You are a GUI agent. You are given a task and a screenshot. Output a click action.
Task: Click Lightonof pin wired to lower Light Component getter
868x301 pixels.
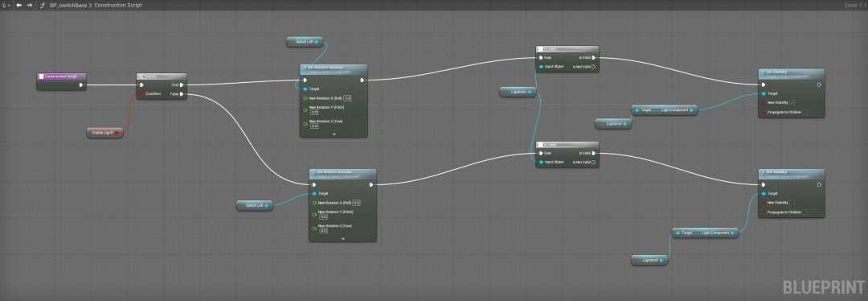(661, 260)
